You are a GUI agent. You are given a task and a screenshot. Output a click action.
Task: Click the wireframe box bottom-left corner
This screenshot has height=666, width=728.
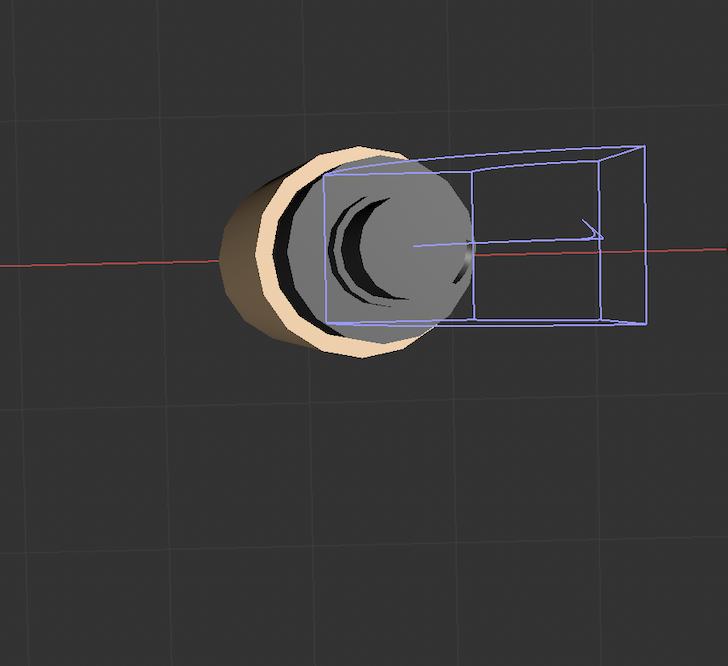click(x=325, y=323)
